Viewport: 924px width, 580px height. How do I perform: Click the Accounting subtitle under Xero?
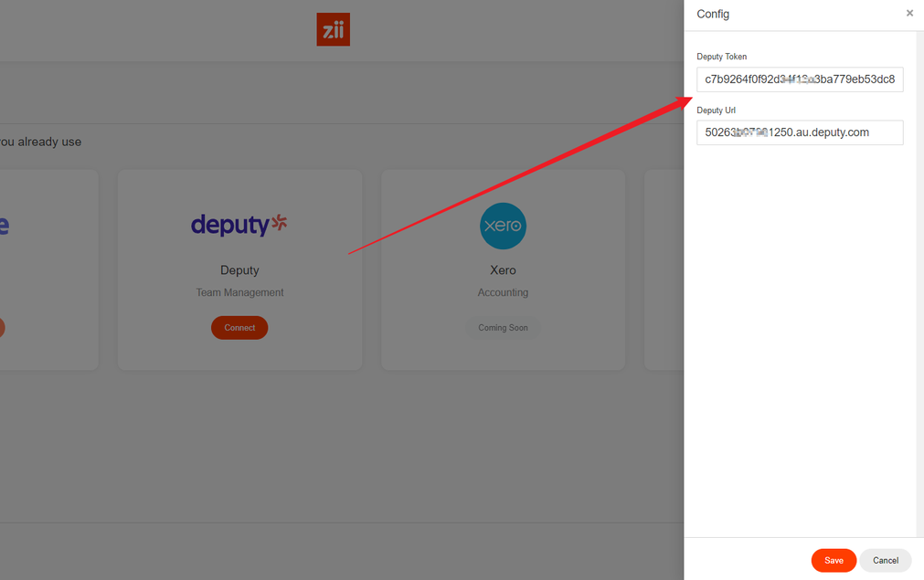(x=503, y=292)
